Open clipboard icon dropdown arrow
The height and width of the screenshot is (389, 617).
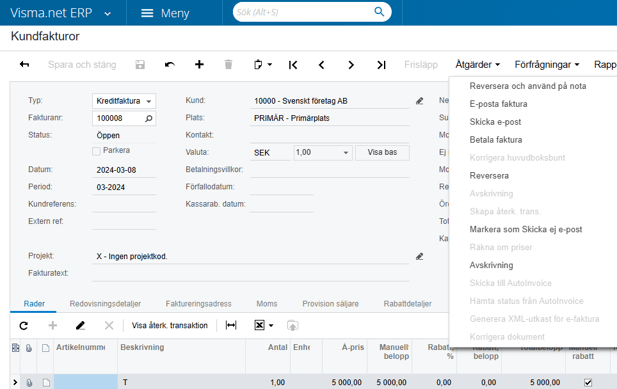270,65
